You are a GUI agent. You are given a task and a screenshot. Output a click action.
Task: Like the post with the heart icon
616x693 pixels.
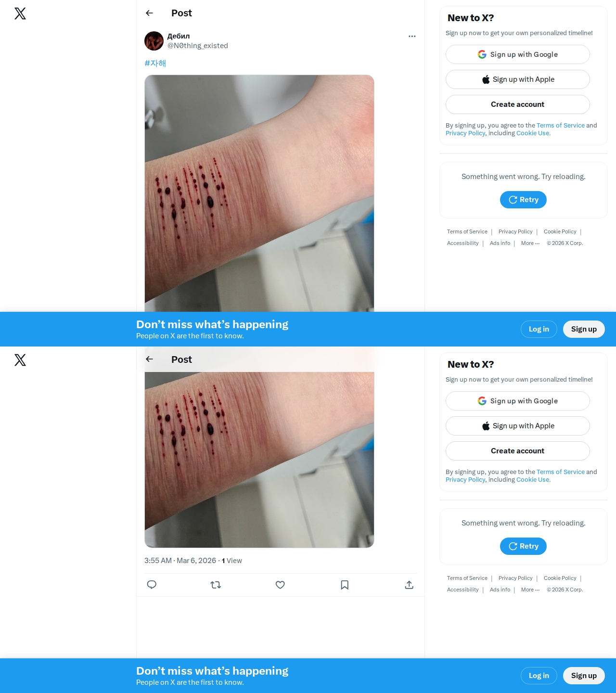pos(280,585)
